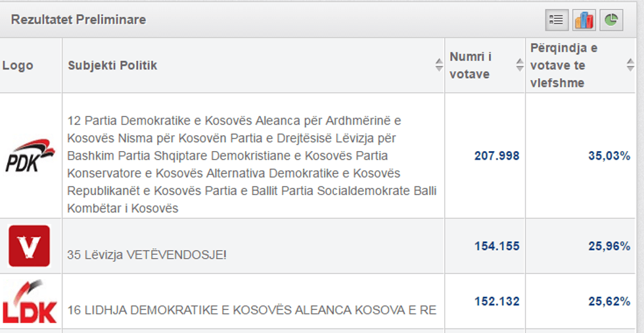This screenshot has height=333, width=644.
Task: Click the 152.132 vote count
Action: 497,301
